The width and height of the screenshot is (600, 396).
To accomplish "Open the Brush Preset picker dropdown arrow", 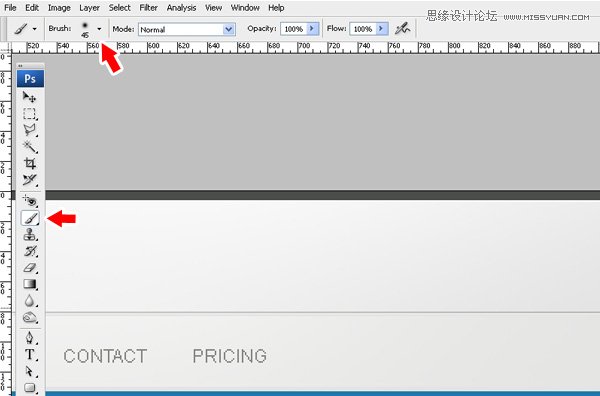I will pos(99,29).
